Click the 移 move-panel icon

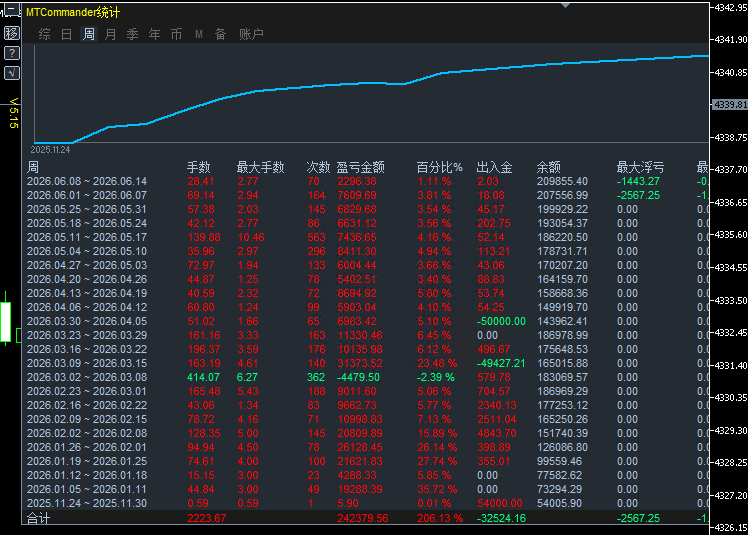pos(12,33)
